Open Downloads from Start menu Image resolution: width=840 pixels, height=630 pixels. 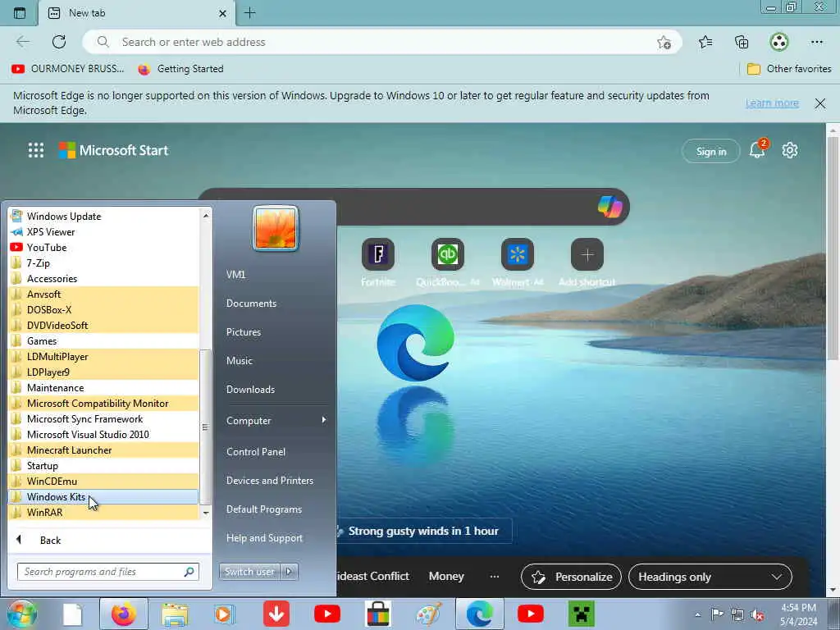(x=250, y=390)
